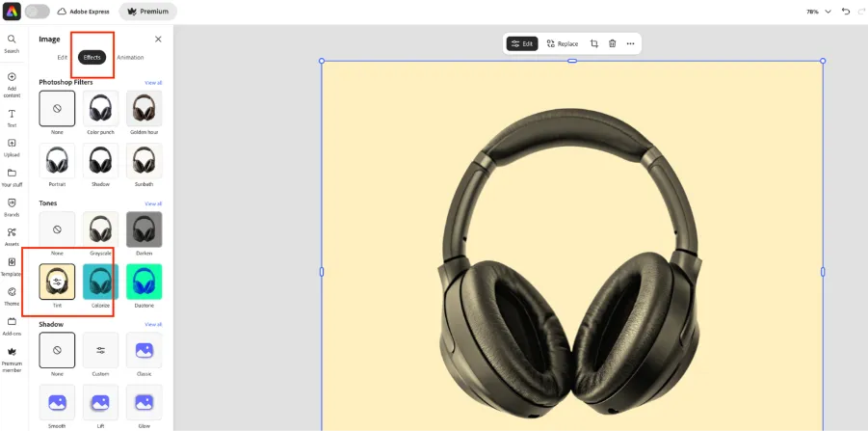Click the Edit button in floating toolbar
This screenshot has height=431, width=868.
pos(522,43)
